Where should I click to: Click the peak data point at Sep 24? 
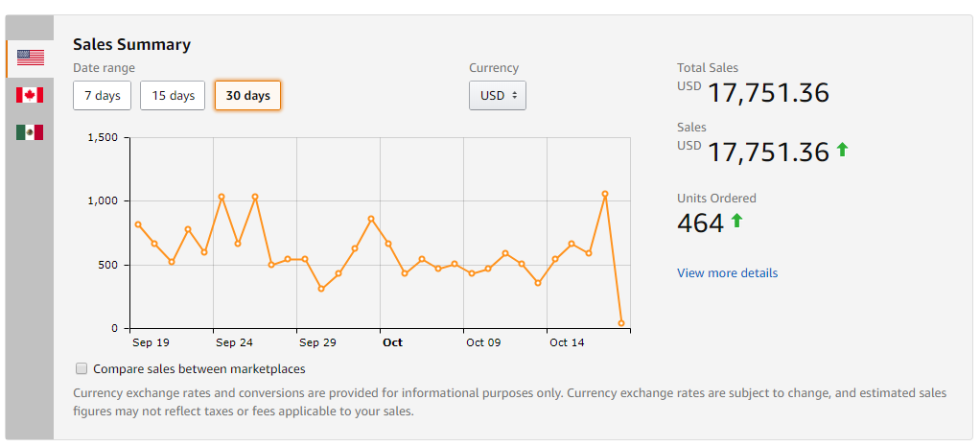pyautogui.click(x=222, y=197)
